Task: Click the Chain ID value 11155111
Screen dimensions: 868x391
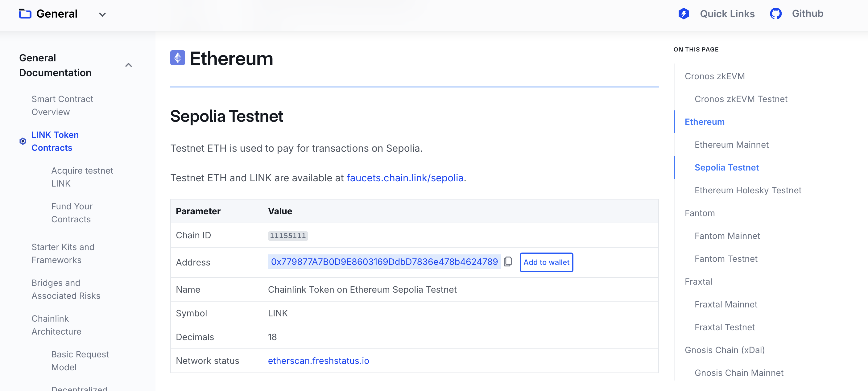Action: [287, 235]
